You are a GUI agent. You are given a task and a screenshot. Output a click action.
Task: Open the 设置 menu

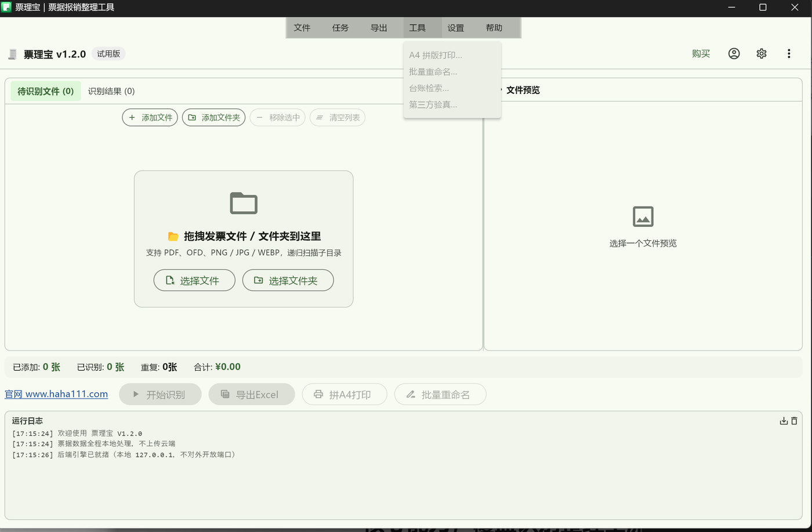(x=456, y=28)
